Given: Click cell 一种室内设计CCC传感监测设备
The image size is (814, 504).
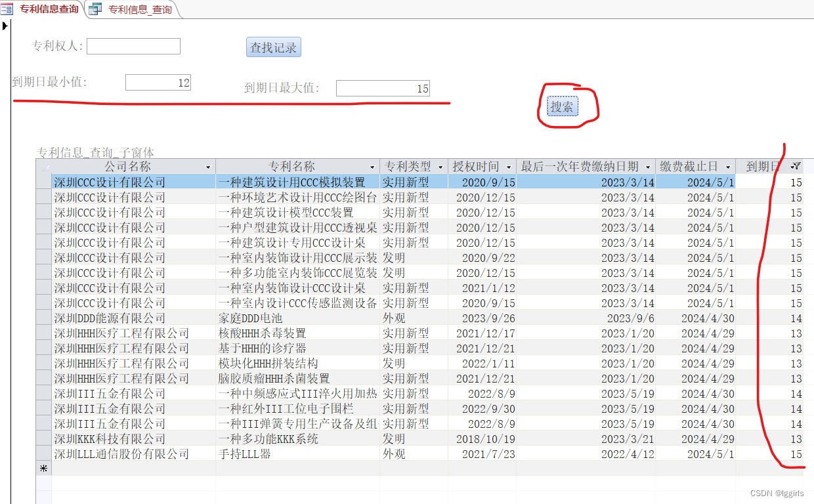Looking at the screenshot, I should (298, 303).
